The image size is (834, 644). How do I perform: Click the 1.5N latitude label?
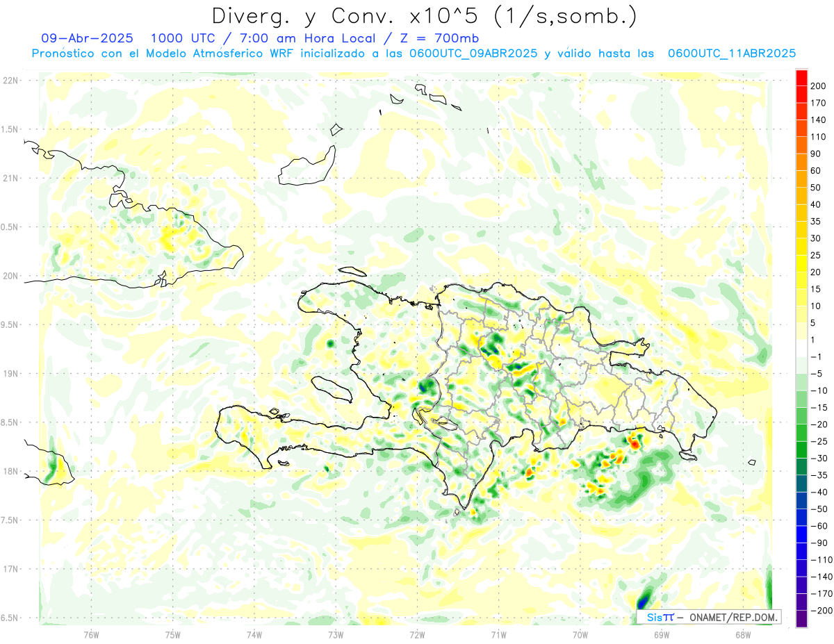10,129
